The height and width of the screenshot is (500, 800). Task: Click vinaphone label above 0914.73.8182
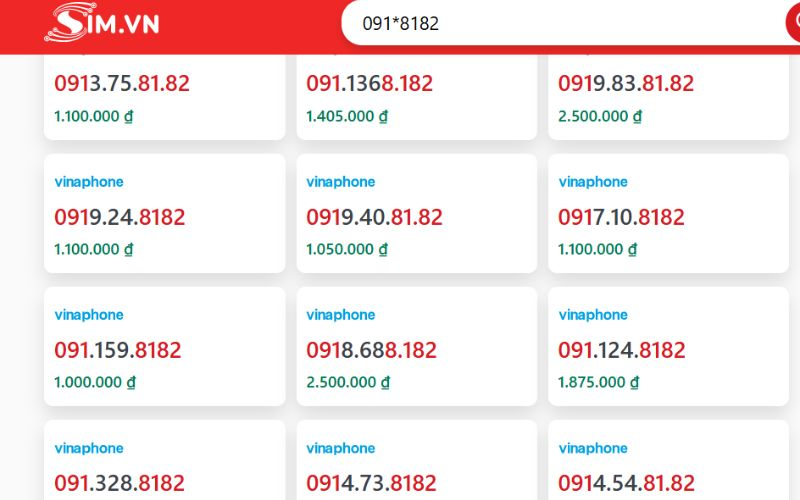tap(341, 448)
